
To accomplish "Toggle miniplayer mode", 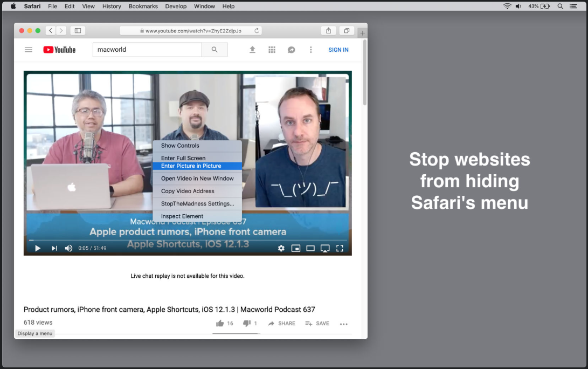I will pos(296,248).
